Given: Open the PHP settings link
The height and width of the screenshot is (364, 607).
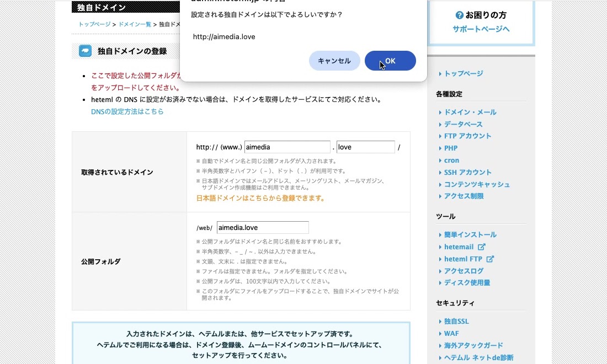Looking at the screenshot, I should coord(451,148).
